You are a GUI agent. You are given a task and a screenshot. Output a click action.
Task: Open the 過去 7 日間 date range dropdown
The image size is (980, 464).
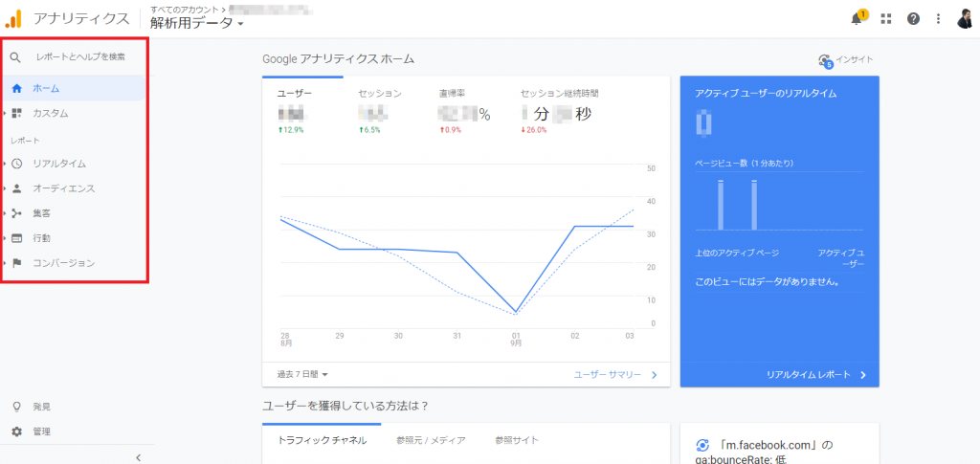pyautogui.click(x=302, y=375)
